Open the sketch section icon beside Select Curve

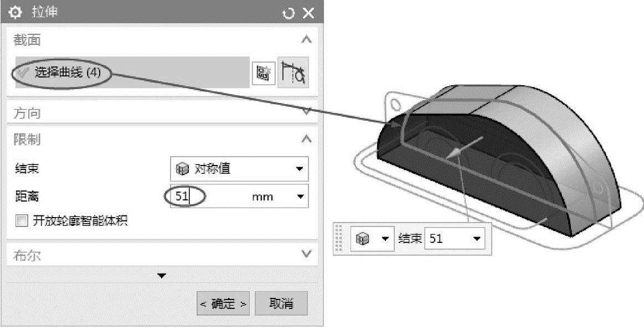tap(263, 74)
